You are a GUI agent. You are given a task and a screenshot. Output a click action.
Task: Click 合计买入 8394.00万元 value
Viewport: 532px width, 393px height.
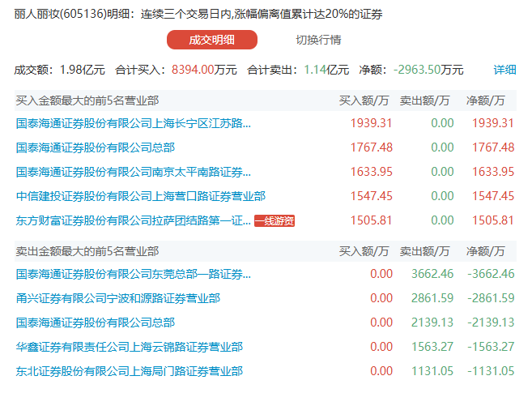tap(204, 70)
